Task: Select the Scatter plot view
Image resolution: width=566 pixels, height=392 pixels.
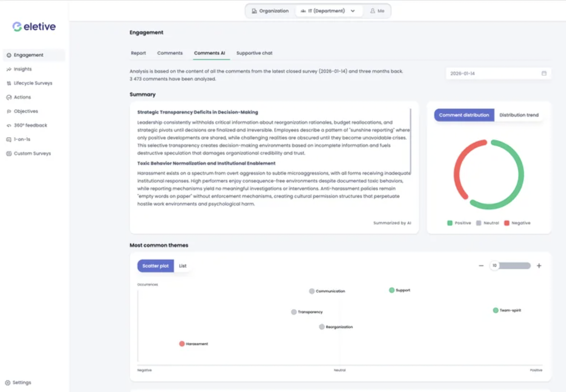Action: pos(155,266)
